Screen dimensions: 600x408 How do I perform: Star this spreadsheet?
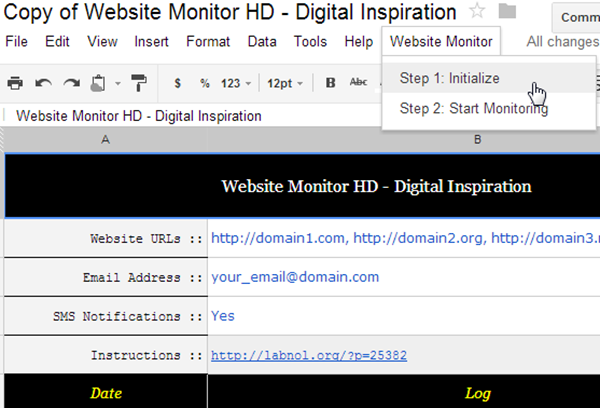coord(477,11)
